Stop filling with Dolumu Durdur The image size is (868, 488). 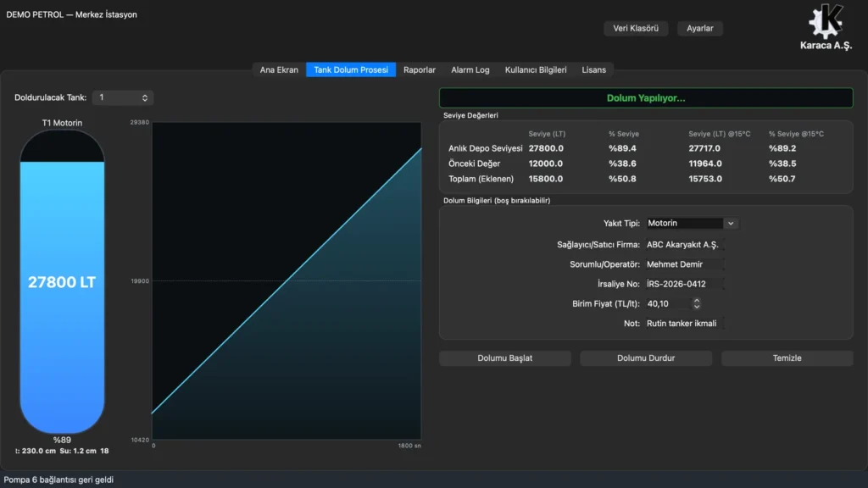[645, 358]
